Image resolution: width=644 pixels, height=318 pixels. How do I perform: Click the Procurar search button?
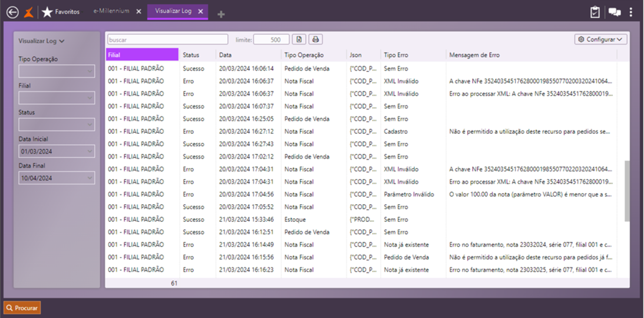[x=22, y=308]
